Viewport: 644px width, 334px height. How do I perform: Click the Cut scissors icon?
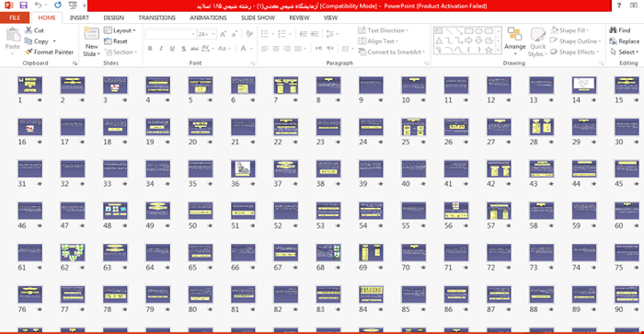coord(29,30)
